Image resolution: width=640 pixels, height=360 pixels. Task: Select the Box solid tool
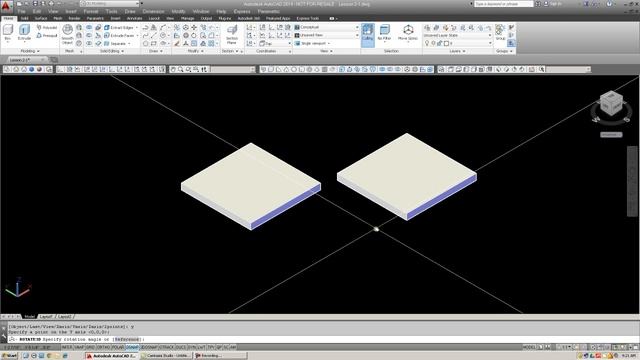[8, 33]
